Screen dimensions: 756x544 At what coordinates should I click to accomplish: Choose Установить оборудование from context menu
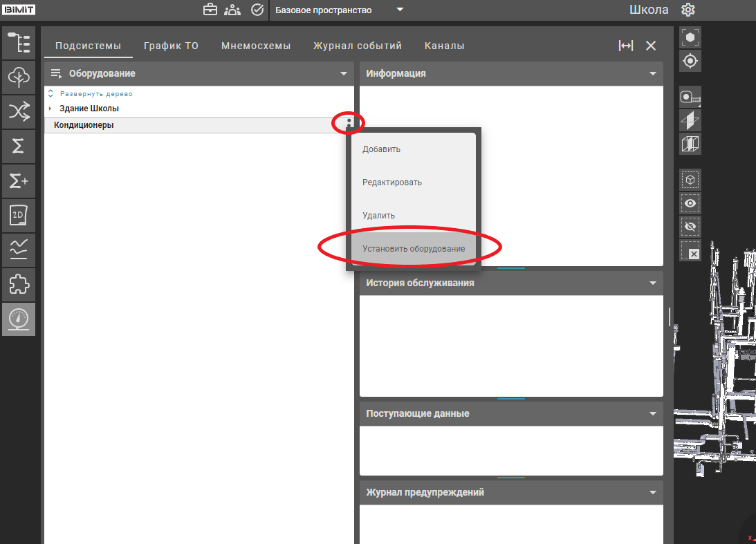coord(414,248)
